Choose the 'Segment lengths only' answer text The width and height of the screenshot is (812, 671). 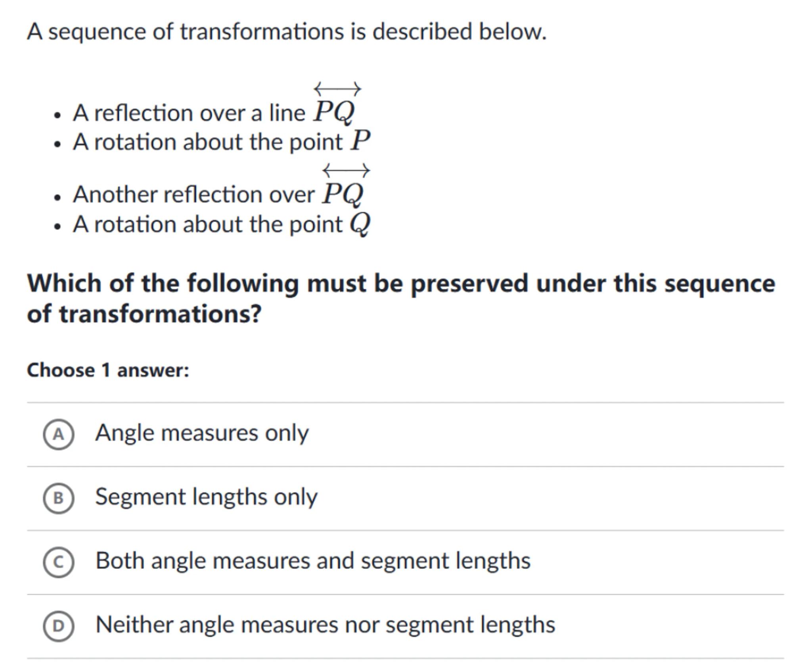[x=206, y=497]
